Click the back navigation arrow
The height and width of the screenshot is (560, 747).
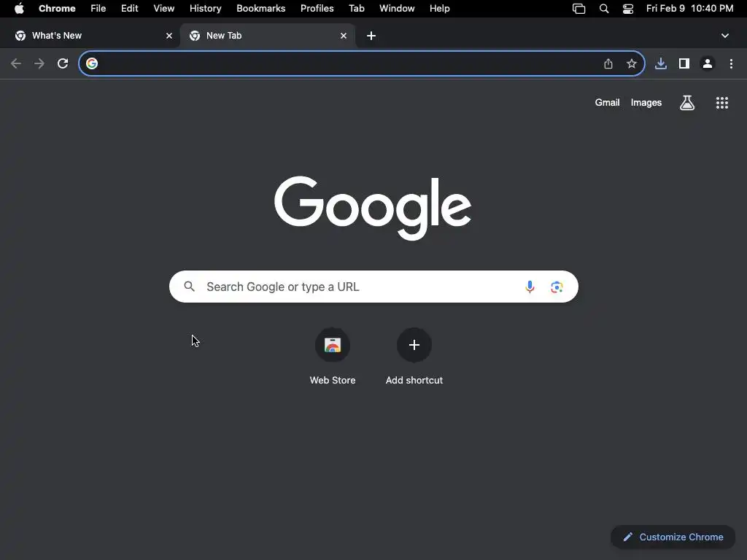tap(16, 63)
